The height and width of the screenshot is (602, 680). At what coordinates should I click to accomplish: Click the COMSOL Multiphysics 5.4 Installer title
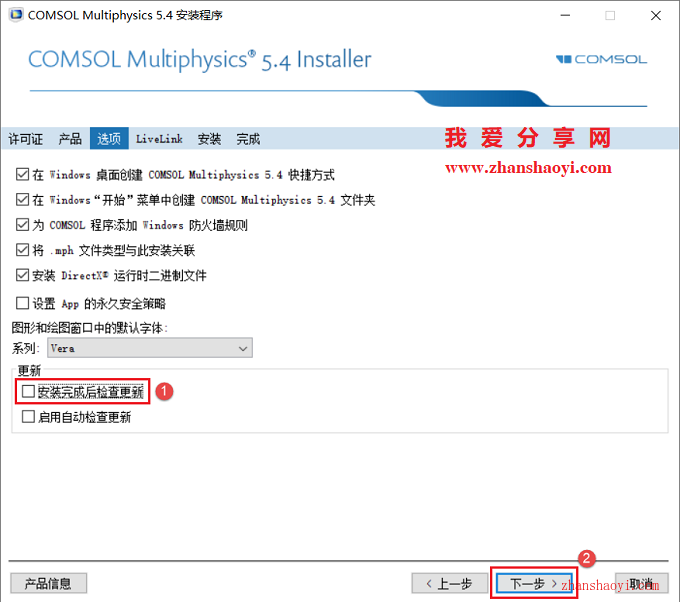click(x=199, y=59)
